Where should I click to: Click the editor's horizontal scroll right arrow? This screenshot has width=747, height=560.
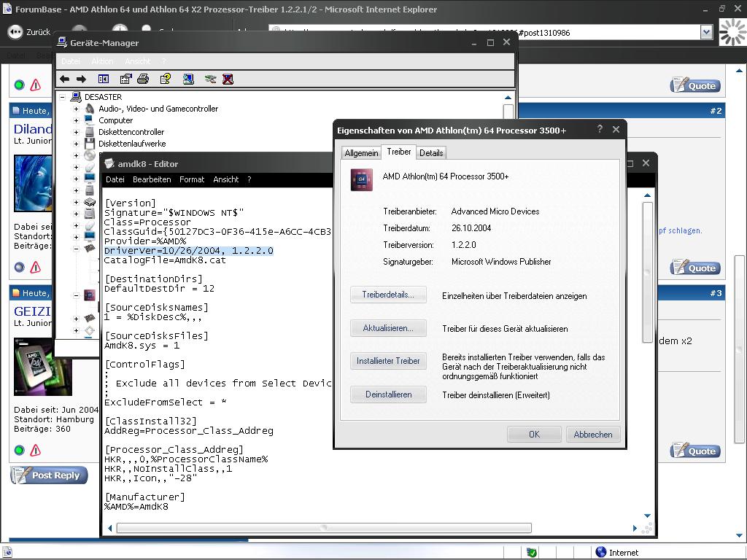point(635,528)
